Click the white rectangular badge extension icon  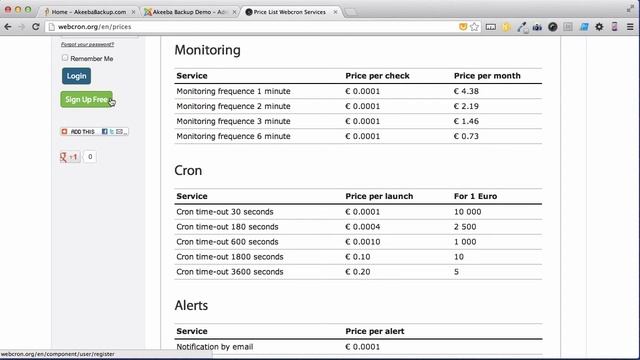pos(491,27)
